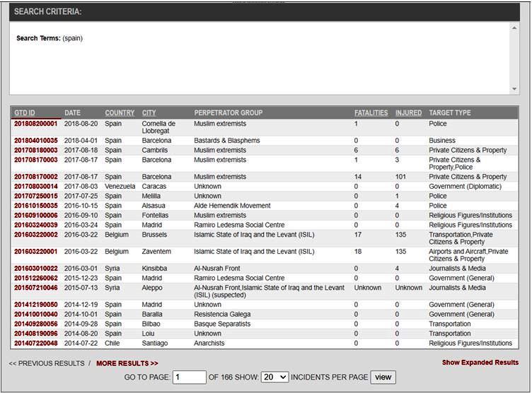Open incident 201507210046 in Aleppo
This screenshot has width=532, height=393.
35,288
